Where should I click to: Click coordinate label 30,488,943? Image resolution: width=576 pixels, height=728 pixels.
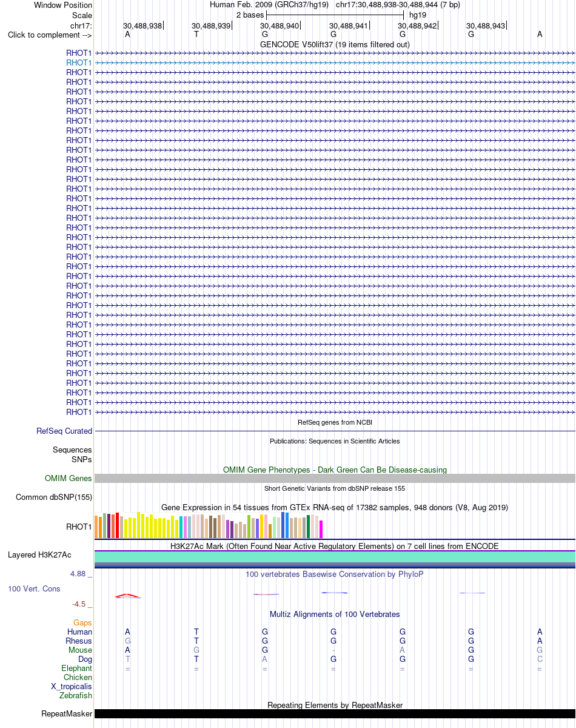tap(486, 26)
